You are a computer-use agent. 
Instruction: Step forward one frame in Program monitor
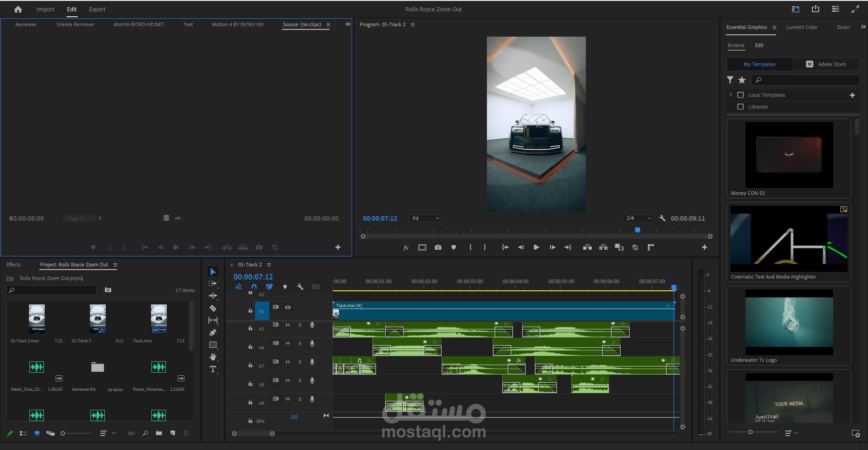point(552,247)
